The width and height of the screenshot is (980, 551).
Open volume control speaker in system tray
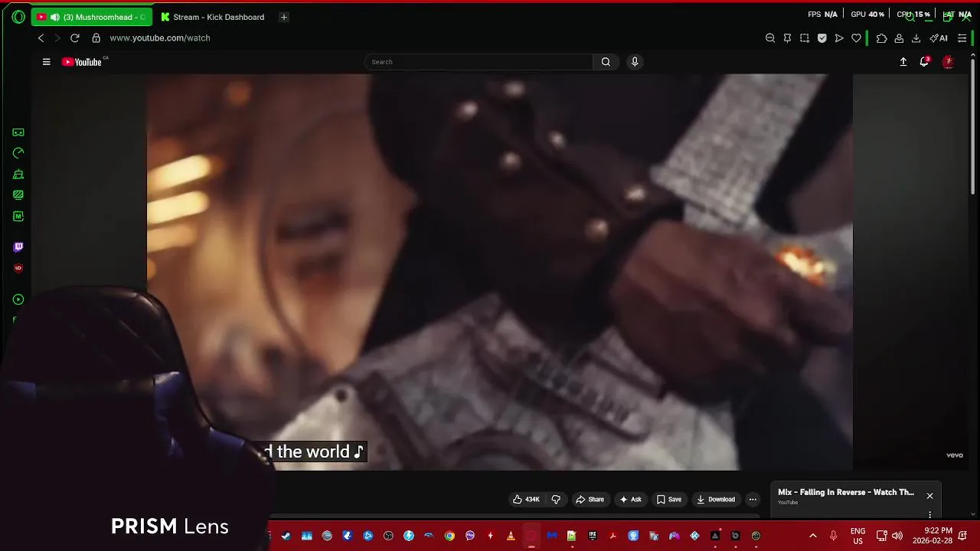click(x=897, y=536)
